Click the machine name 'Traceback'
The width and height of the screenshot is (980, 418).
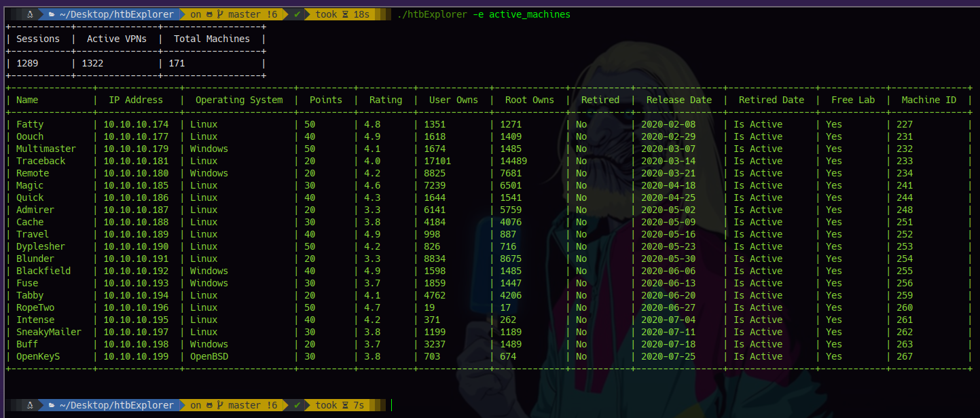(41, 161)
